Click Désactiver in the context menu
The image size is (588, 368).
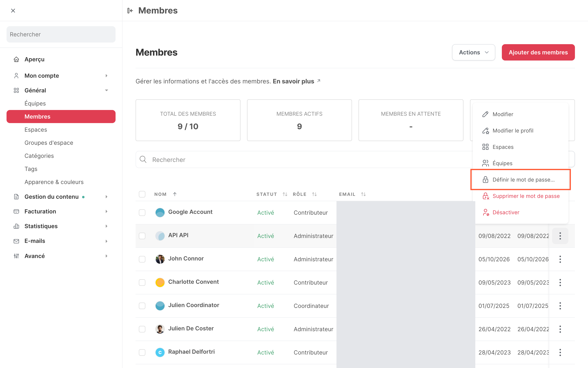[520, 212]
